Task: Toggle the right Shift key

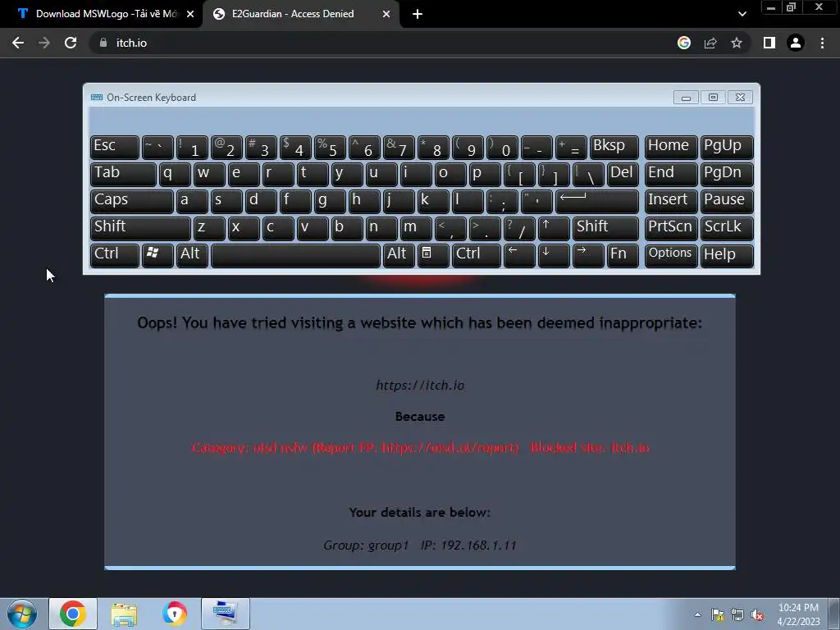Action: [x=605, y=228]
